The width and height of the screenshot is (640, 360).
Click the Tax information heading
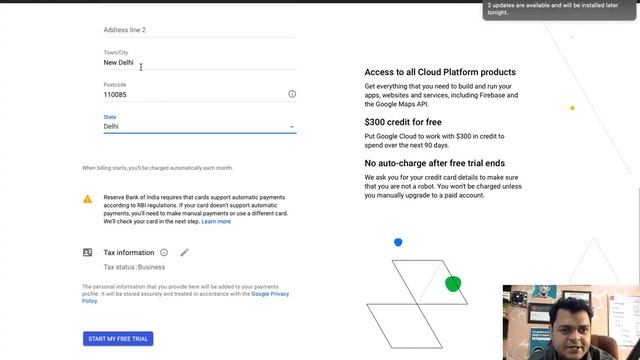pyautogui.click(x=129, y=253)
